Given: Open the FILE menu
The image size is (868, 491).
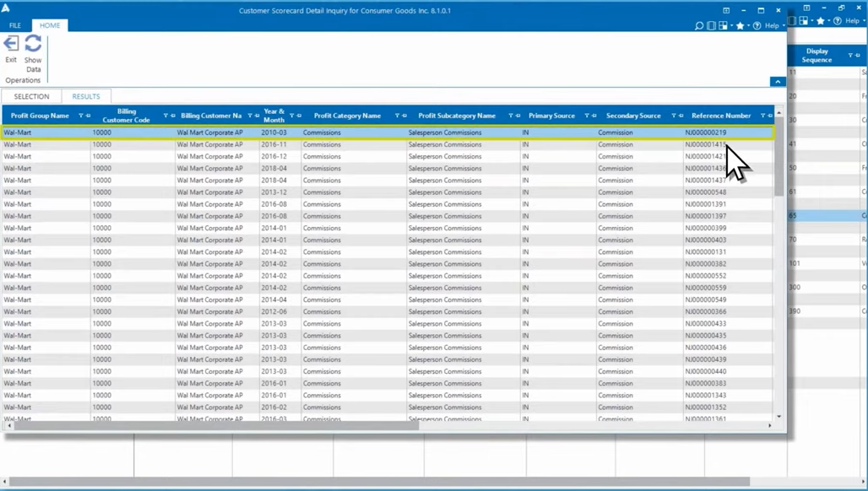Looking at the screenshot, I should (14, 24).
